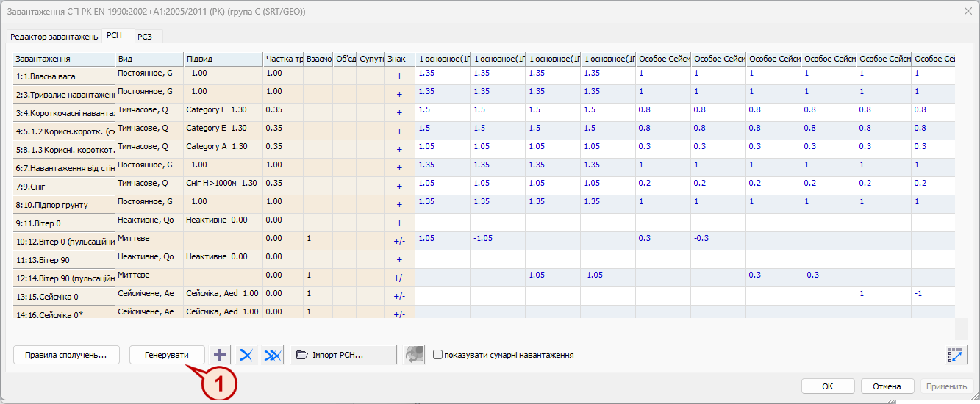Toggle the +/- sign for Вітер 0 (пульсаційний)
This screenshot has width=980, height=404.
point(399,241)
